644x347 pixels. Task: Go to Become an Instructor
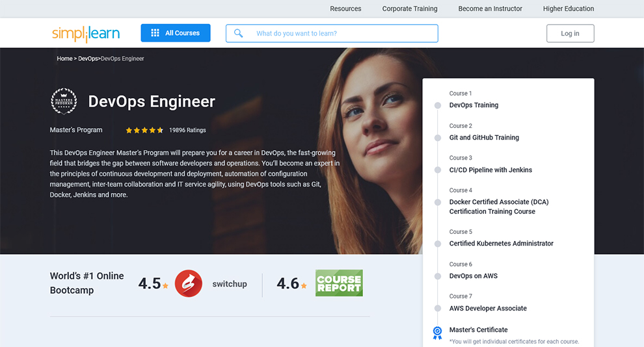[490, 8]
